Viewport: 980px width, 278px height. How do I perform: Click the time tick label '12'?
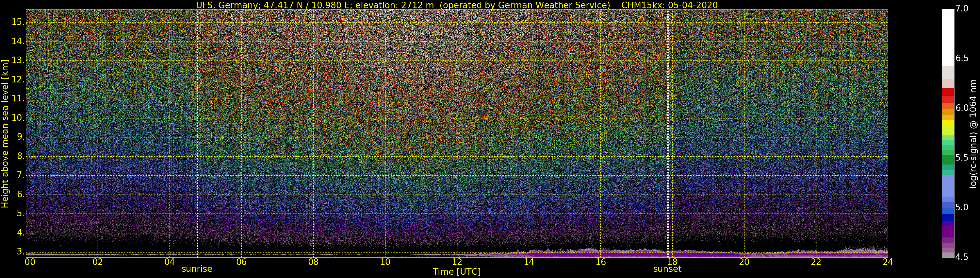[457, 262]
